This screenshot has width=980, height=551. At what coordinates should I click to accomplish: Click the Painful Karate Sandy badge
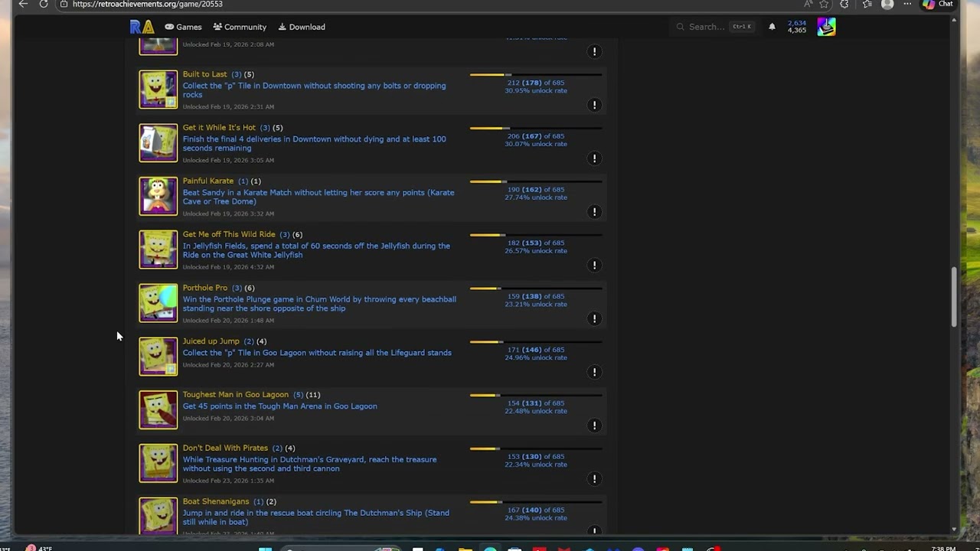tap(158, 197)
